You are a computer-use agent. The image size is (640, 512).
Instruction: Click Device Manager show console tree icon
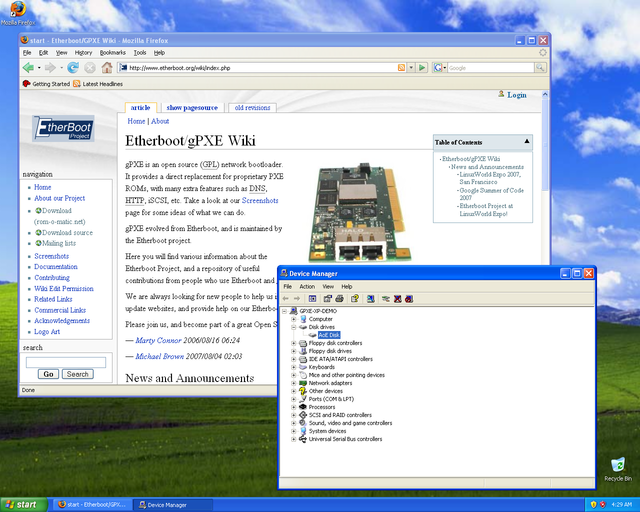click(312, 299)
